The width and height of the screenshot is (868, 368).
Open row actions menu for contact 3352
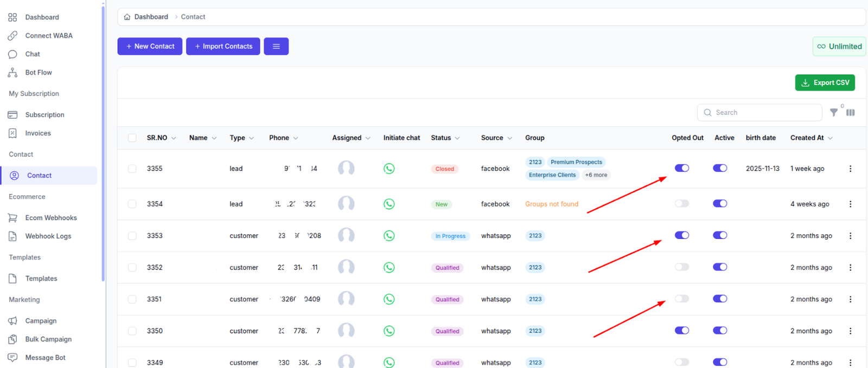click(850, 267)
